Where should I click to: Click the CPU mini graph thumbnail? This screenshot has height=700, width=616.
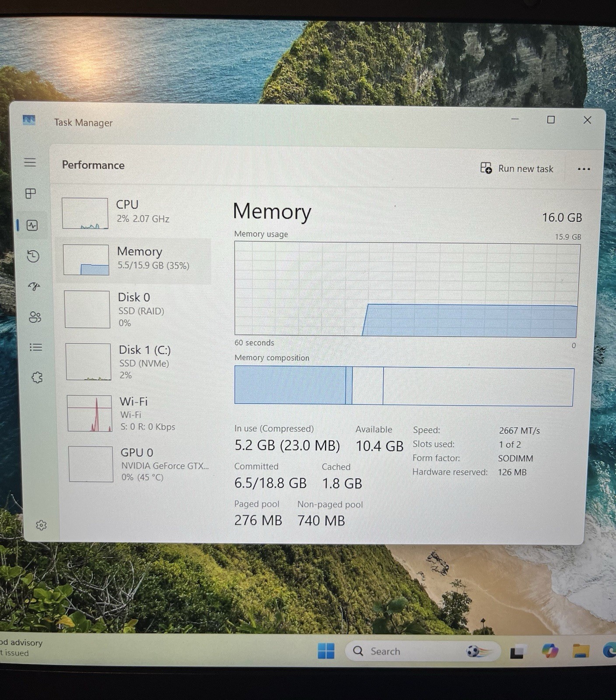coord(85,213)
